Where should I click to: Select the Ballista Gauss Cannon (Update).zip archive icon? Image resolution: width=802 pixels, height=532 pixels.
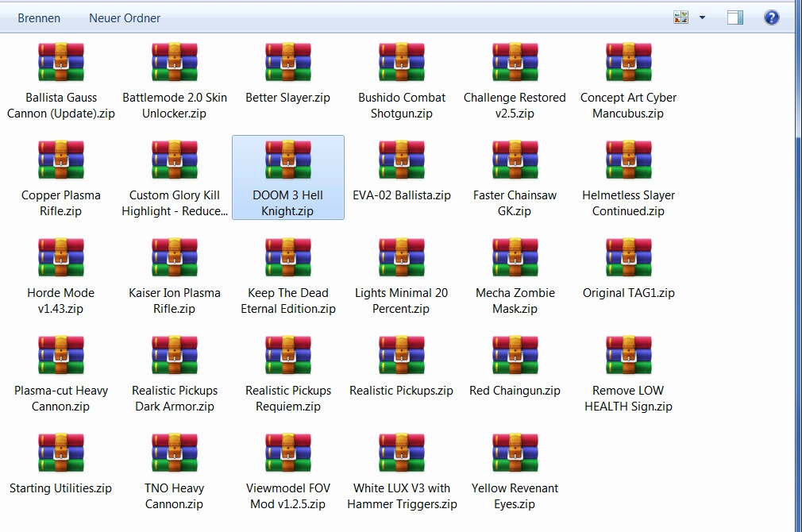coord(61,63)
